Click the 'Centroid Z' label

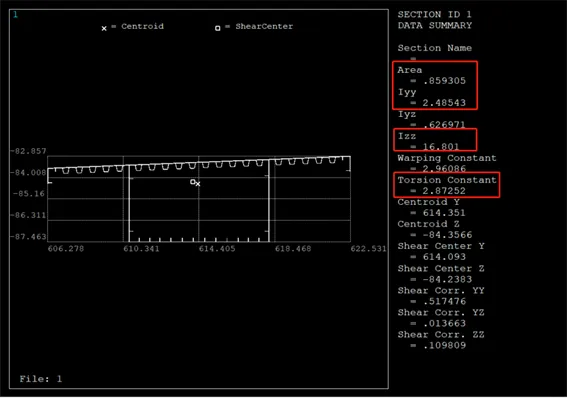point(429,224)
